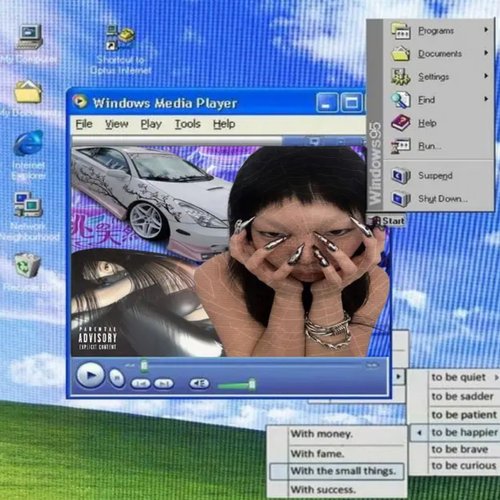Open the Tools menu in Media Player
The image size is (500, 500).
tap(188, 124)
